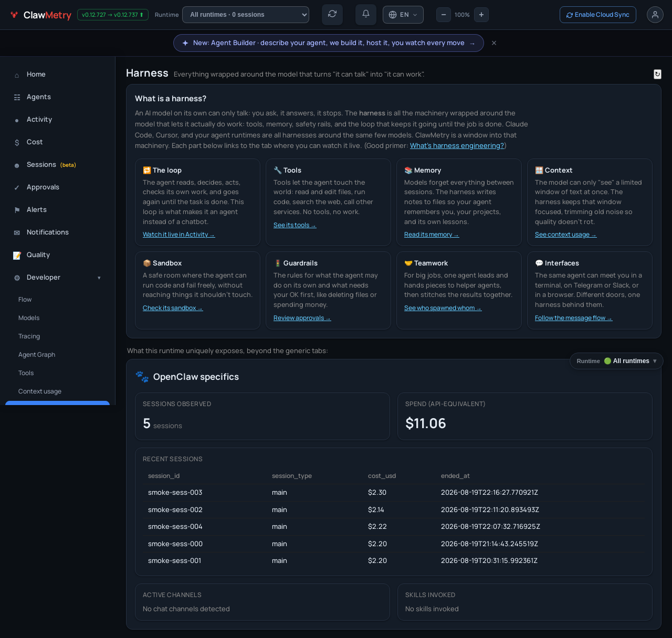This screenshot has height=638, width=672.
Task: Click smoke-sess-004 in recent sessions
Action: pos(175,527)
